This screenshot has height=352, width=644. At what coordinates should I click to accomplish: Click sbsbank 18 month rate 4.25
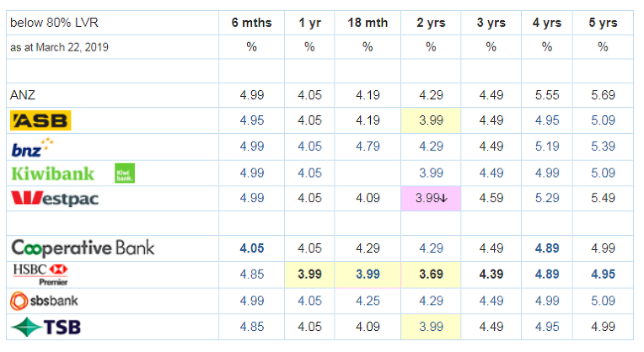368,301
